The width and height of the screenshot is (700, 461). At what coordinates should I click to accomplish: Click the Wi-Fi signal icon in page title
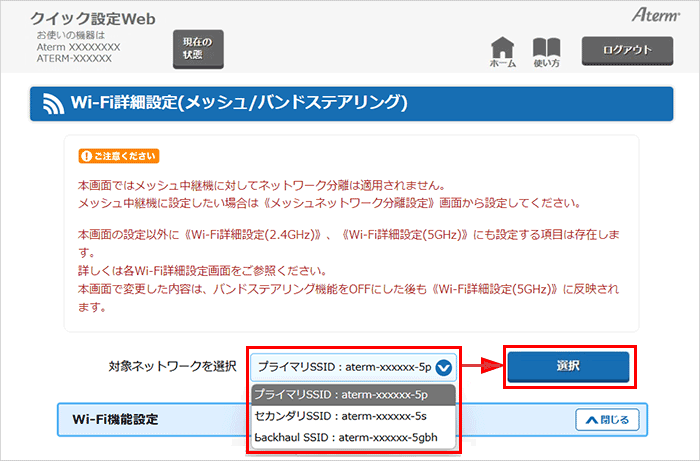(x=51, y=103)
